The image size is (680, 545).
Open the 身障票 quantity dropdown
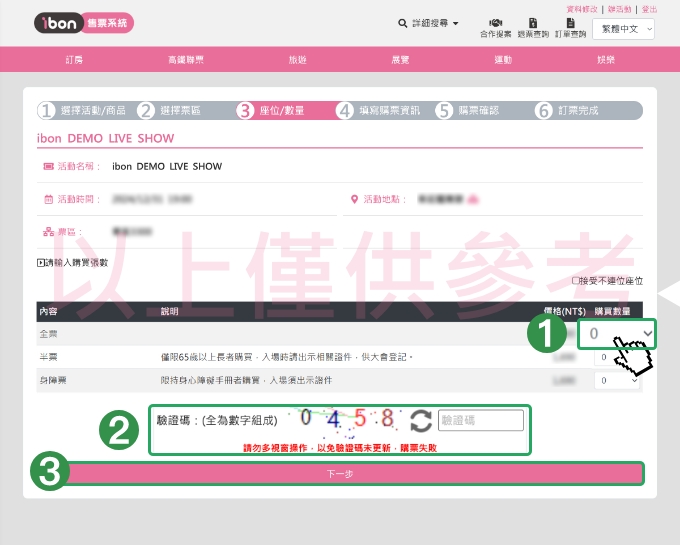(612, 381)
